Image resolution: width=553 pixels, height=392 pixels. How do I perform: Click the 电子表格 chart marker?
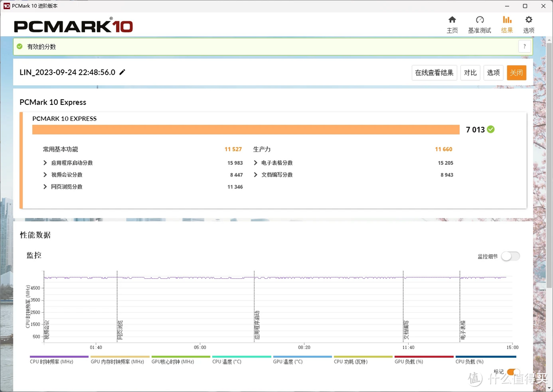463,330
